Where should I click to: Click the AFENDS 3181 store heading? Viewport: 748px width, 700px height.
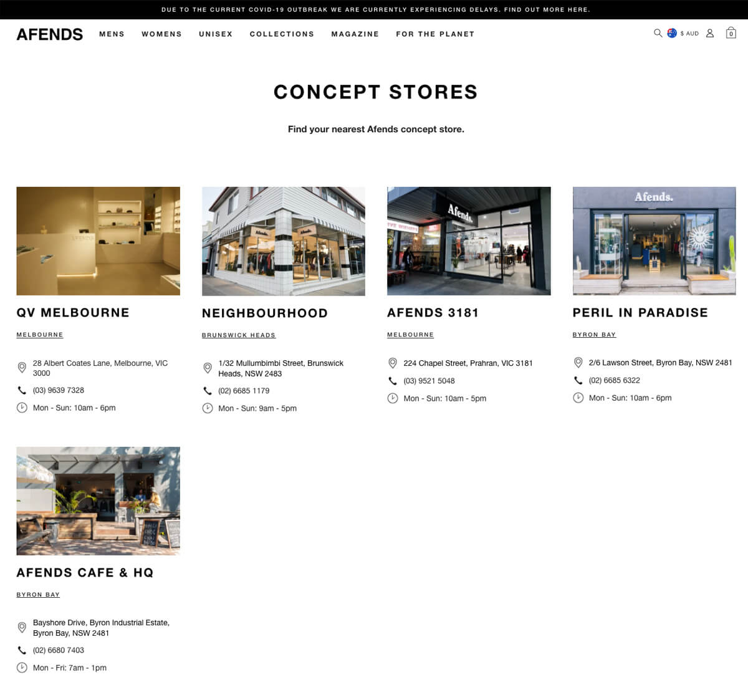433,313
